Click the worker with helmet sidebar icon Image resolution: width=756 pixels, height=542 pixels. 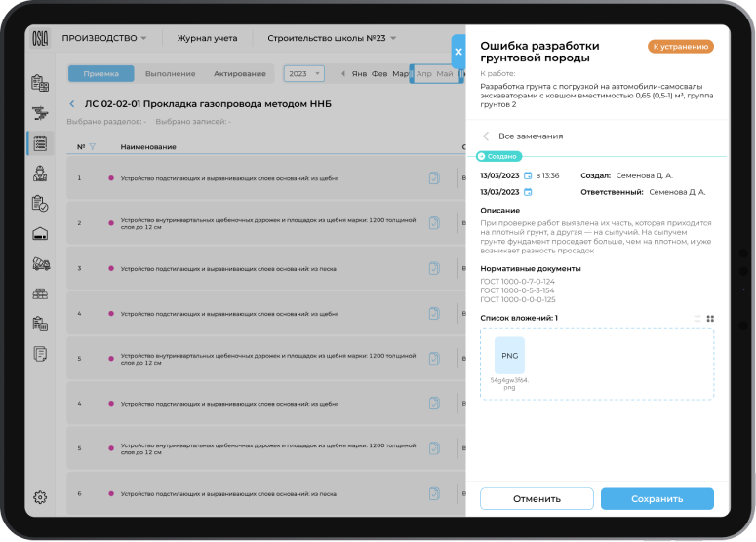[x=40, y=174]
